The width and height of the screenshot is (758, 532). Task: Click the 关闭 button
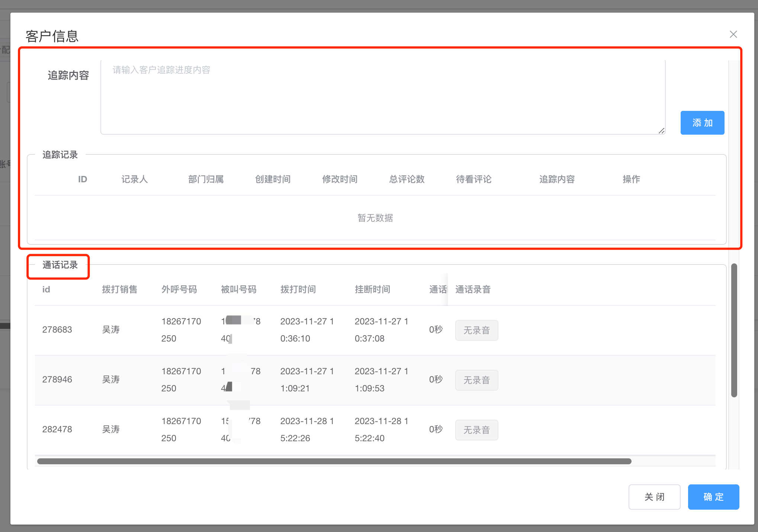654,497
